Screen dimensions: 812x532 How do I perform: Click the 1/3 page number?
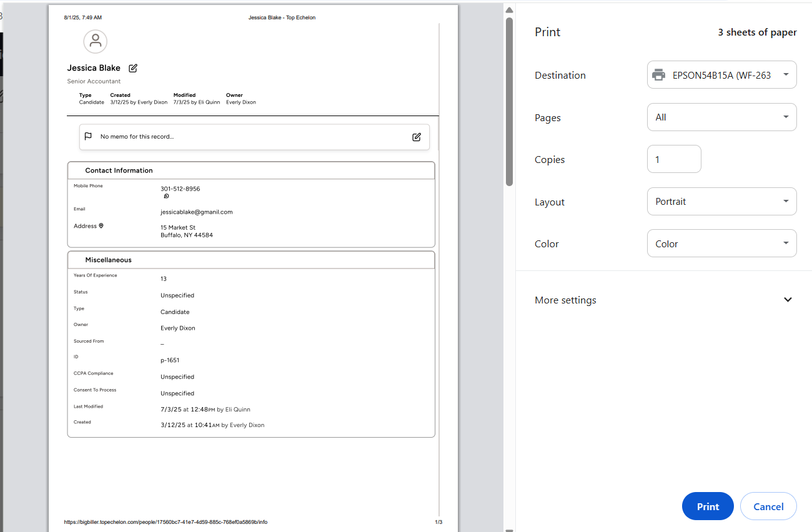coord(438,522)
